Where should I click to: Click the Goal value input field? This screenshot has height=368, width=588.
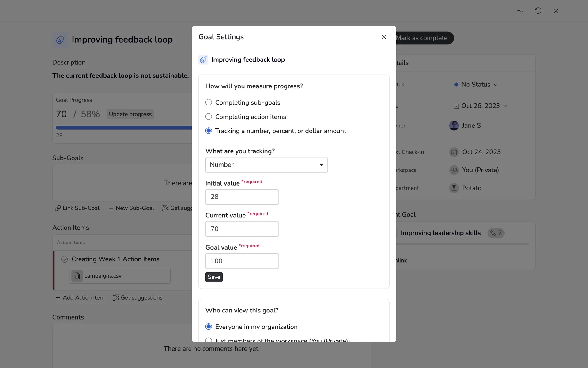(x=242, y=261)
